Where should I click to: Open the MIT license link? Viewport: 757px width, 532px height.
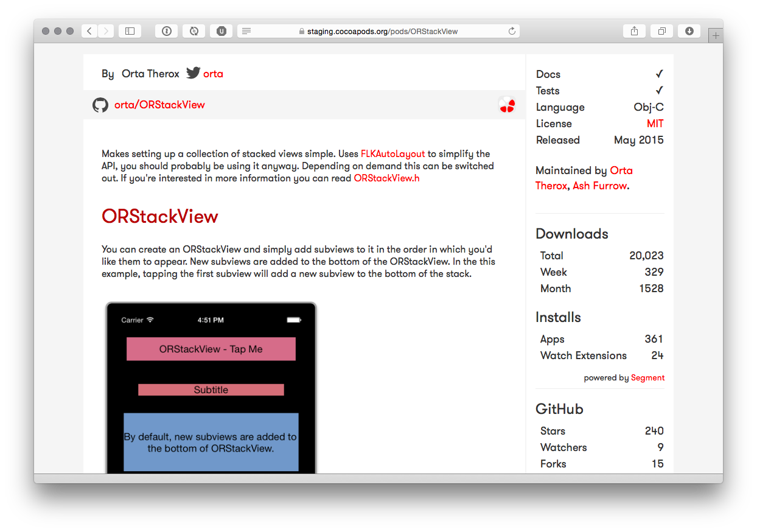655,124
